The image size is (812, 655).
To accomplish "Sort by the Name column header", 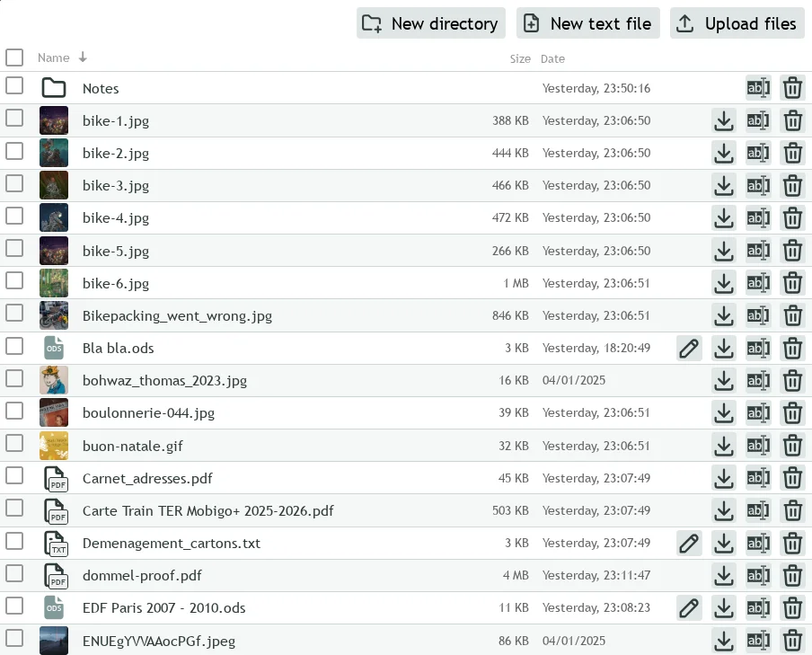I will tap(54, 58).
